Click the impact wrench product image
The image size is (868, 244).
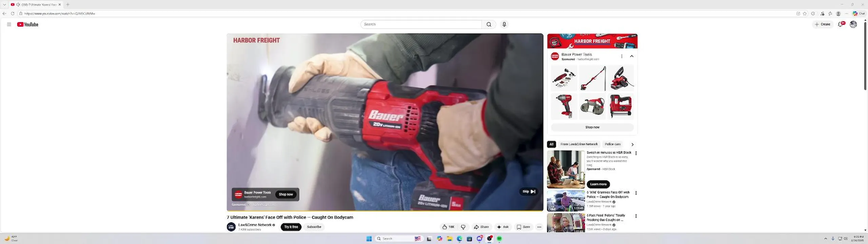[x=564, y=106]
